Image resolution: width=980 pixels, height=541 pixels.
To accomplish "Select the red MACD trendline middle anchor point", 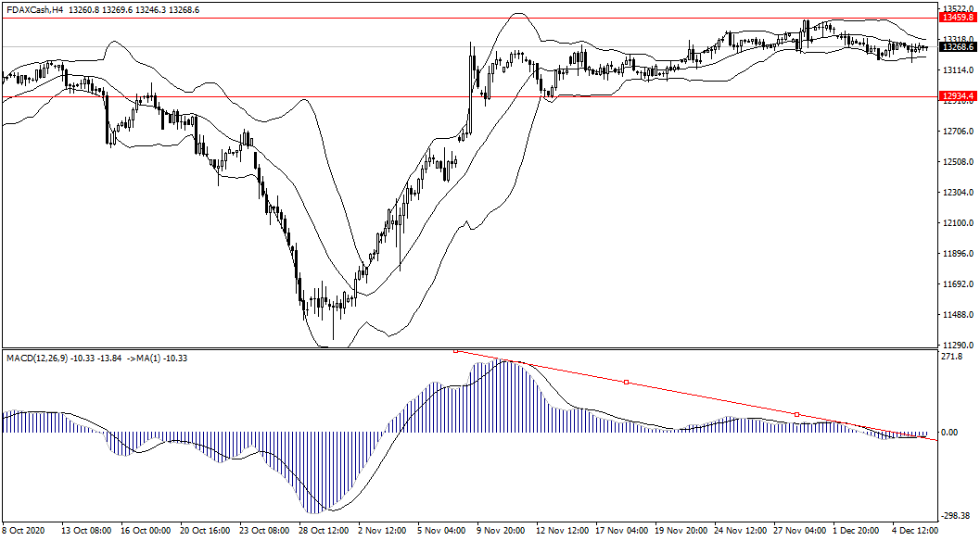I will pos(626,382).
